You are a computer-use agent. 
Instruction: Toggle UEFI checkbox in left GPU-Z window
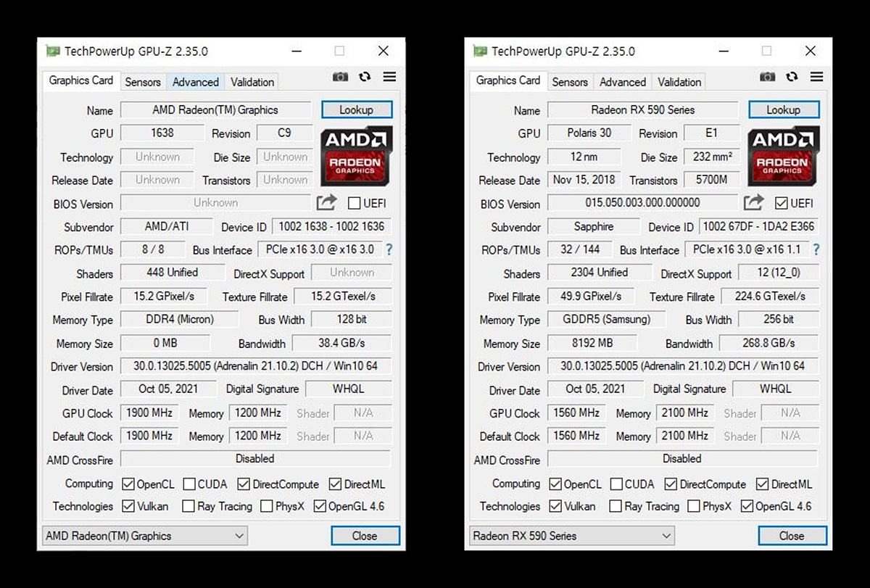coord(354,203)
